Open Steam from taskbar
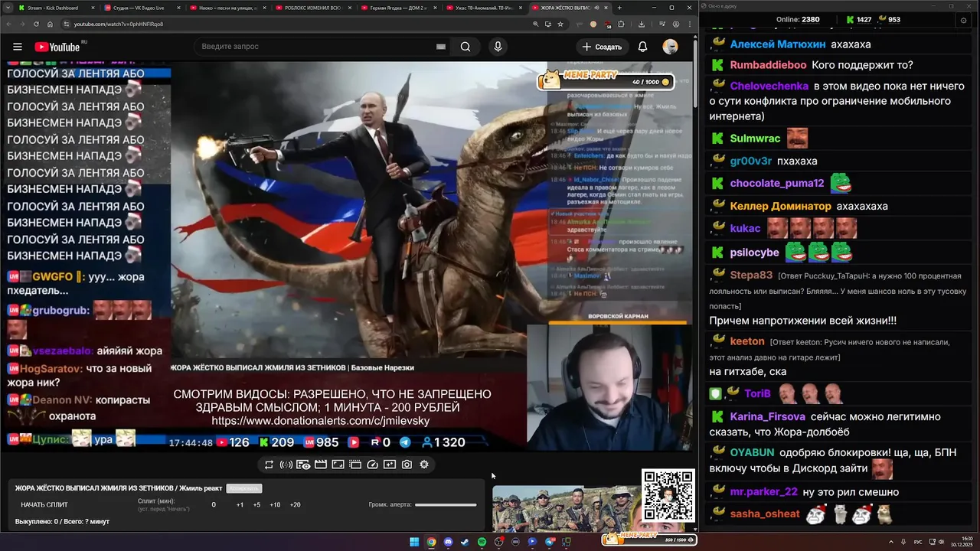Viewport: 980px width, 551px height. [x=465, y=542]
